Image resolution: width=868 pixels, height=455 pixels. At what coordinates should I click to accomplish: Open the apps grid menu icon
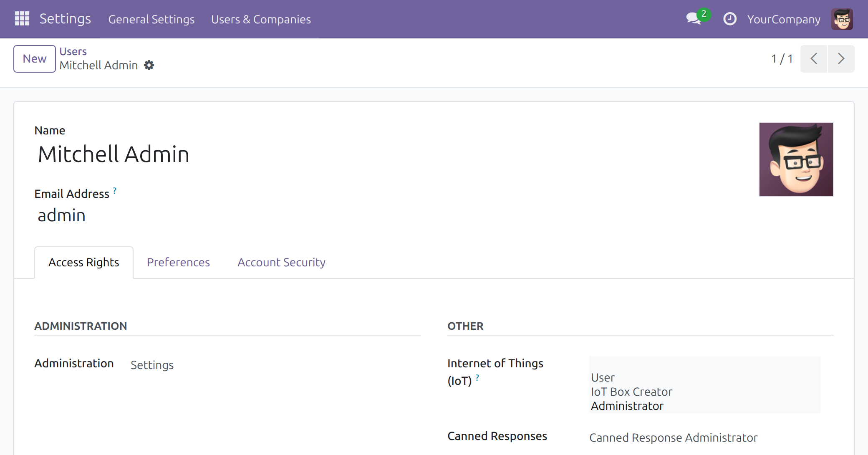coord(22,19)
